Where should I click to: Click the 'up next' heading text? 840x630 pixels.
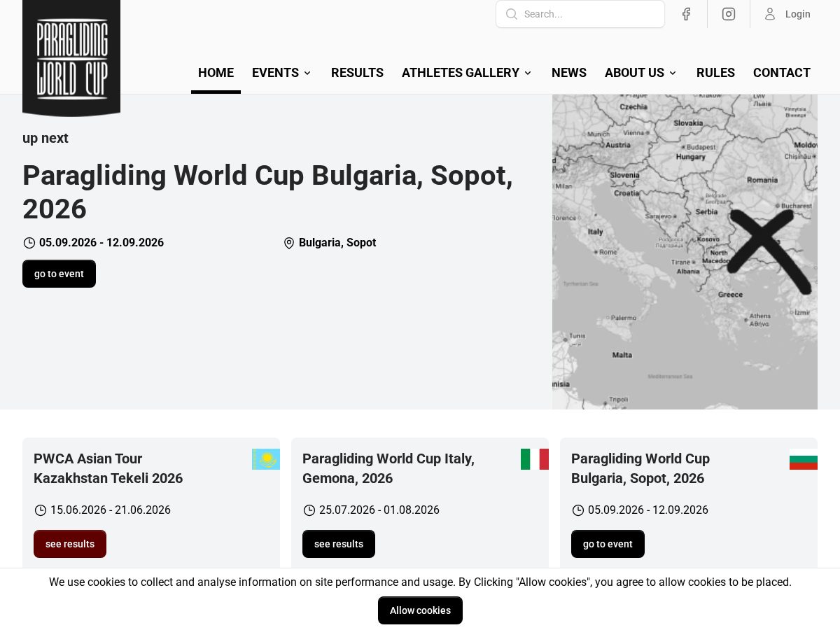point(45,138)
